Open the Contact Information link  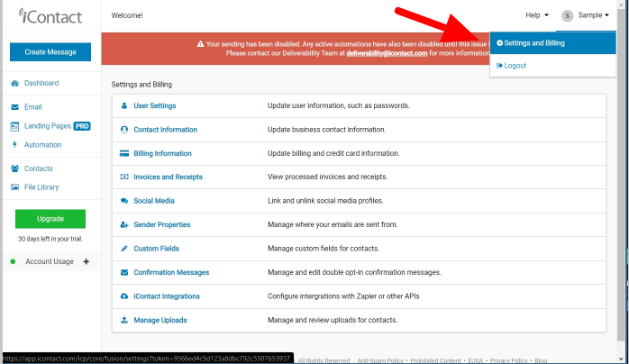pyautogui.click(x=165, y=130)
